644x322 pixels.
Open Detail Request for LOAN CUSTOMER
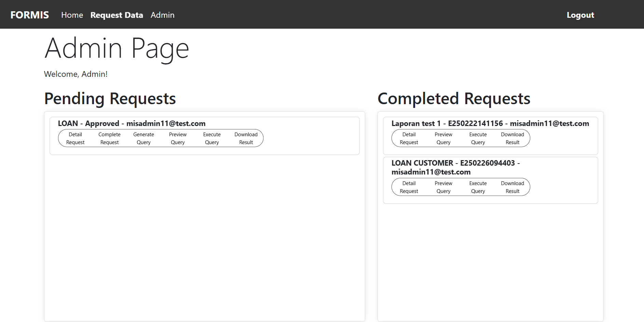pos(409,187)
